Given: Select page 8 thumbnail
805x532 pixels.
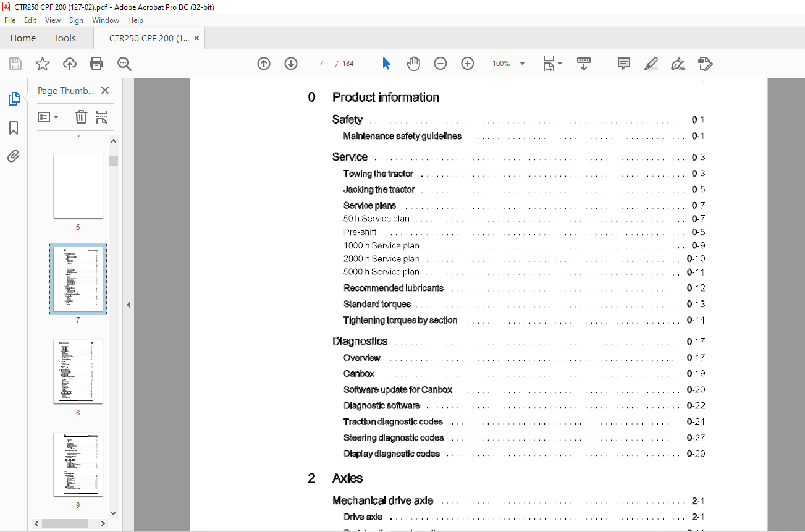Looking at the screenshot, I should pyautogui.click(x=78, y=371).
